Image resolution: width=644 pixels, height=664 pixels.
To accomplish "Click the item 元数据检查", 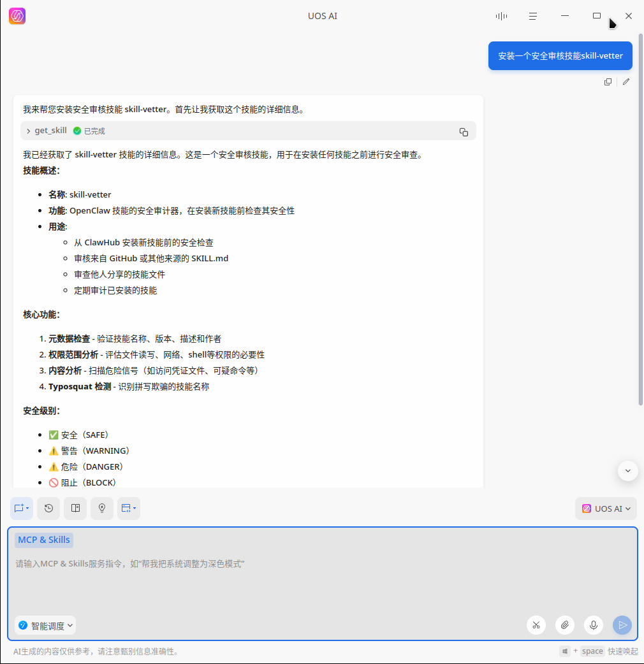I will pyautogui.click(x=69, y=339).
